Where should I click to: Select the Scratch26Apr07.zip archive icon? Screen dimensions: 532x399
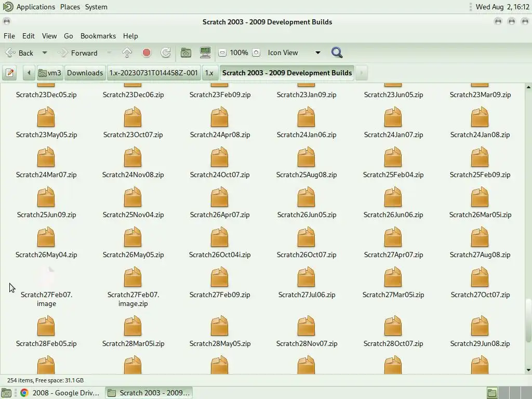(220, 197)
